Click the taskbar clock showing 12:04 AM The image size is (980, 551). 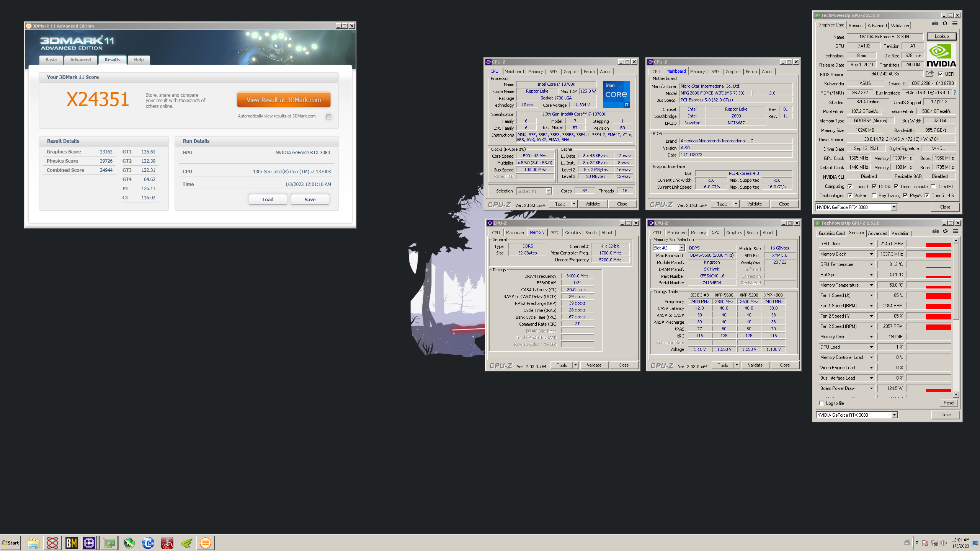(x=960, y=543)
